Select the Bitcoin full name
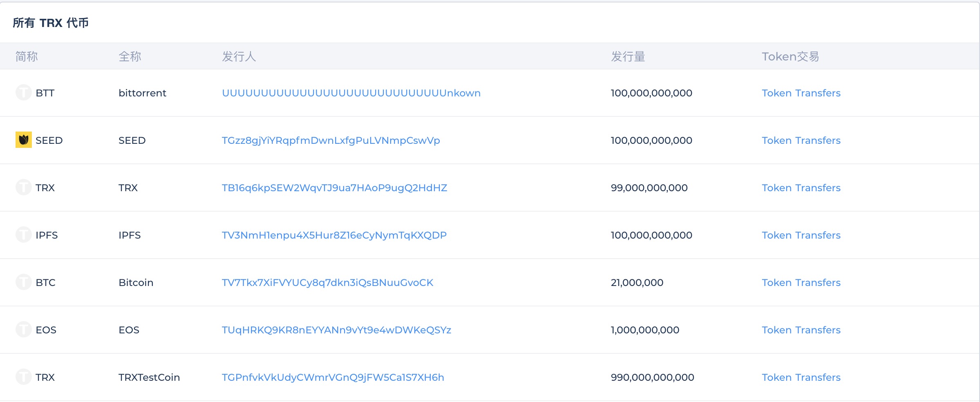Screen dimensions: 980x402 136,283
